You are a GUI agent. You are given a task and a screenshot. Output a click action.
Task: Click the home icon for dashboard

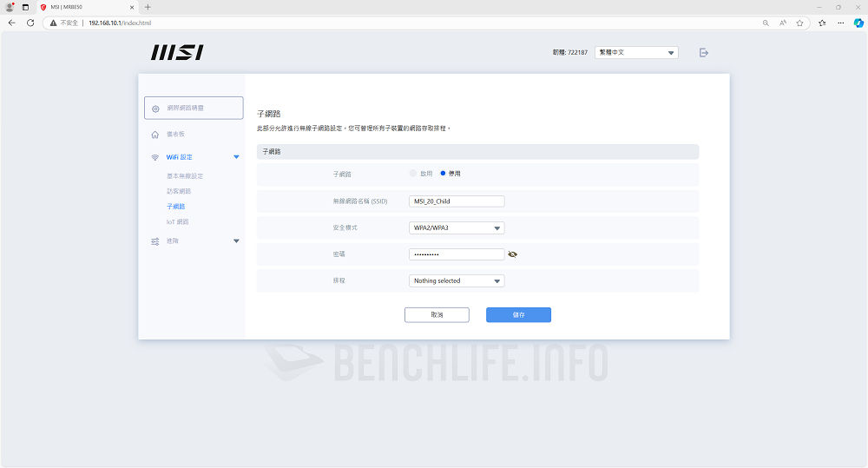point(155,135)
